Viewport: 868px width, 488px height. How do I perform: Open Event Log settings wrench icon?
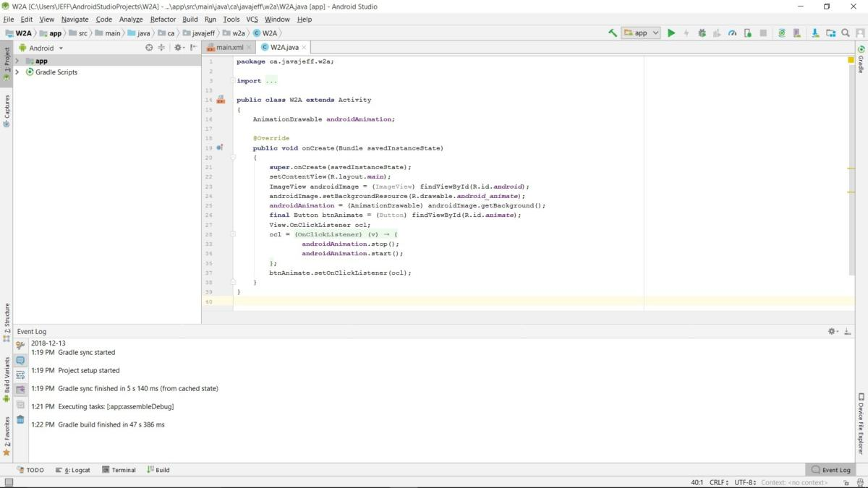click(x=20, y=346)
